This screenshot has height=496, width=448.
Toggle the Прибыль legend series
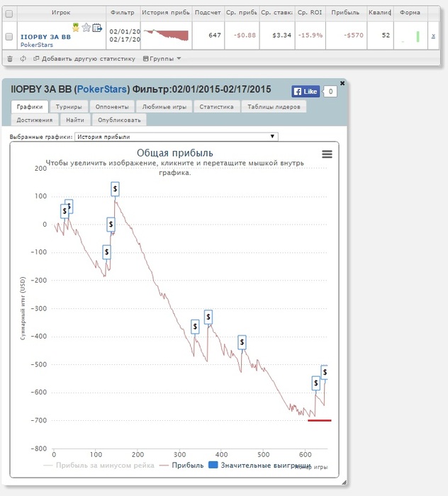coord(182,466)
